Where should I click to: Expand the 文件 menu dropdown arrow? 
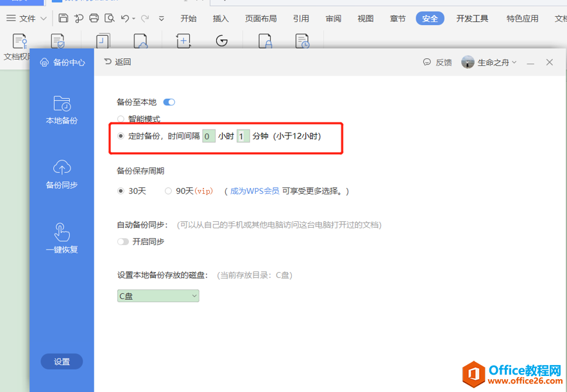point(43,19)
